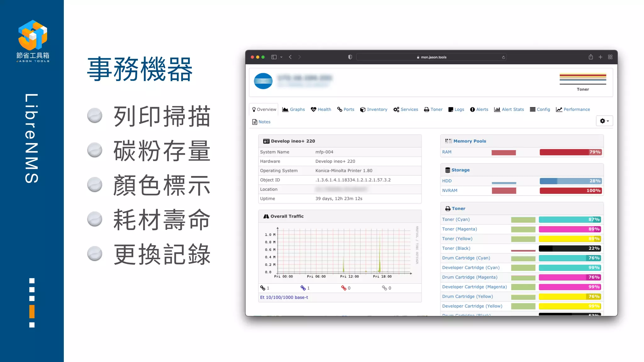The image size is (644, 362).
Task: Open Developer Cartridge (Yellow) link
Action: [472, 306]
